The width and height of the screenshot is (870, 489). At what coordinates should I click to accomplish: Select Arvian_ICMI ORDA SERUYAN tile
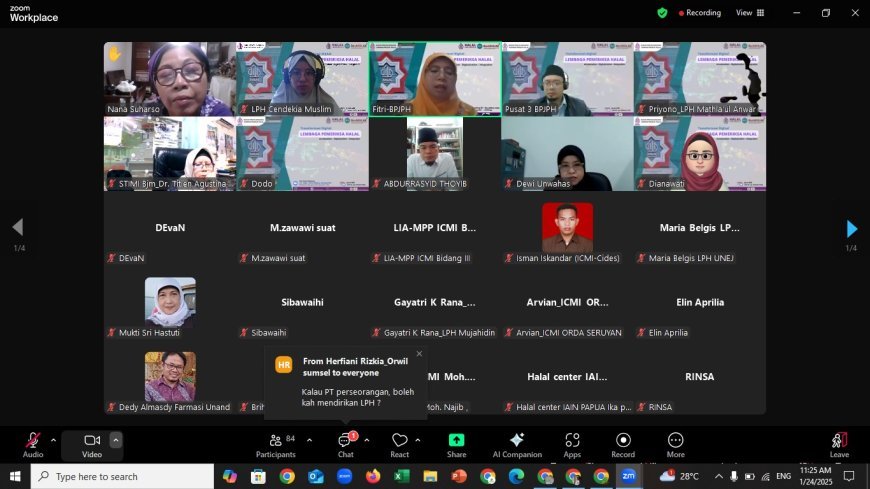pyautogui.click(x=568, y=303)
